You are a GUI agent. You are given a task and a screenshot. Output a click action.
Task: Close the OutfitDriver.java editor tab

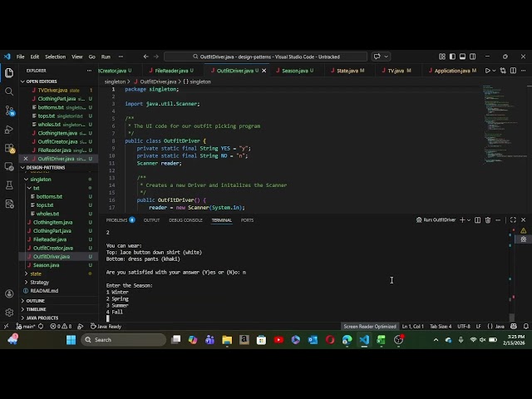click(264, 71)
